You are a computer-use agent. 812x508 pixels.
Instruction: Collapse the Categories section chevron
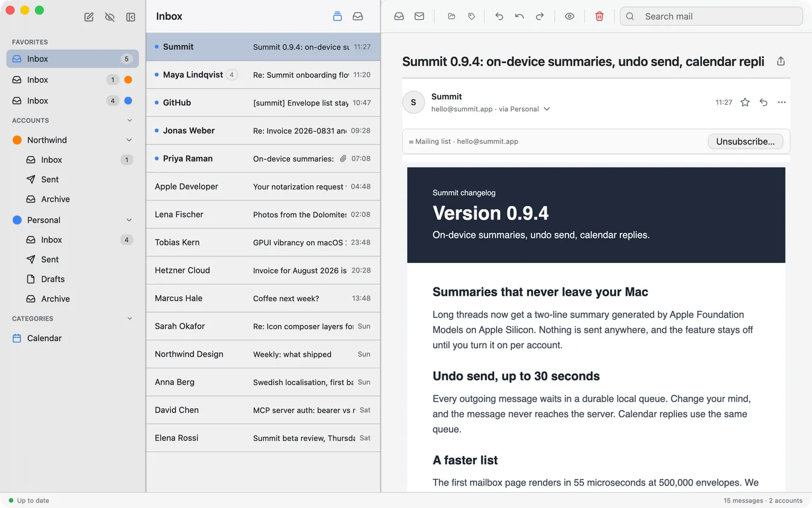[129, 319]
